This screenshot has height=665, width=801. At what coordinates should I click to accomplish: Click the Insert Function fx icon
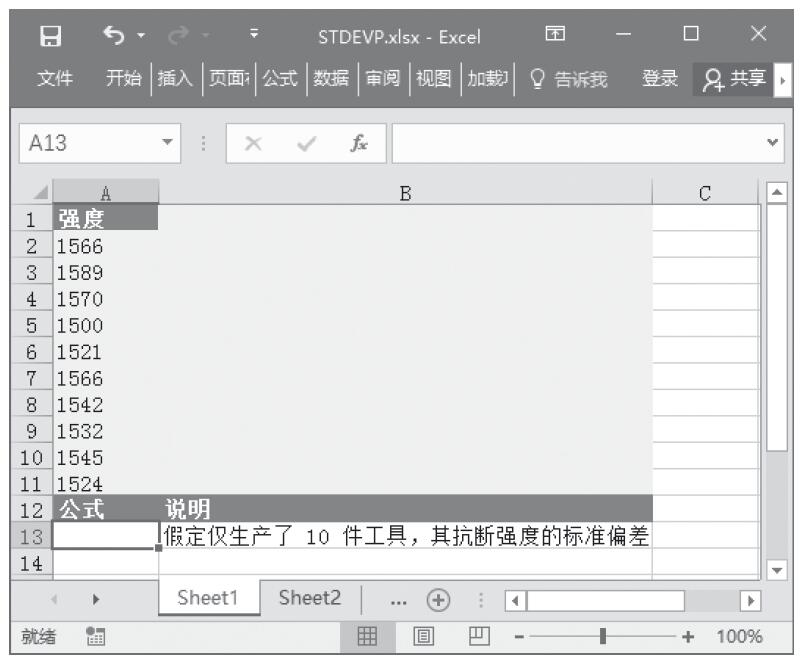[x=357, y=143]
